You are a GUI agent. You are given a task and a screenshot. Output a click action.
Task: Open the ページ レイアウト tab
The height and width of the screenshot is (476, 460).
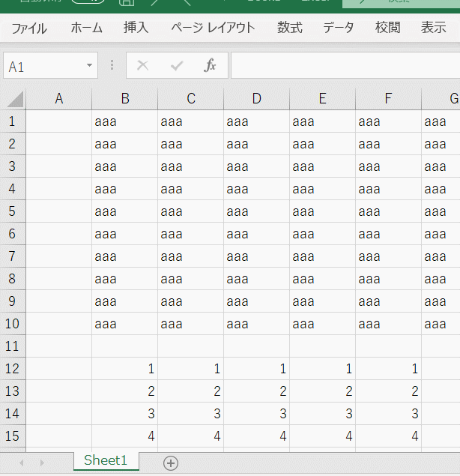(213, 28)
